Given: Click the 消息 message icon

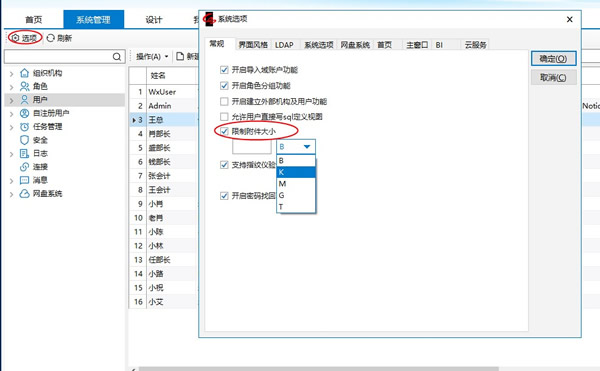Looking at the screenshot, I should pos(24,180).
